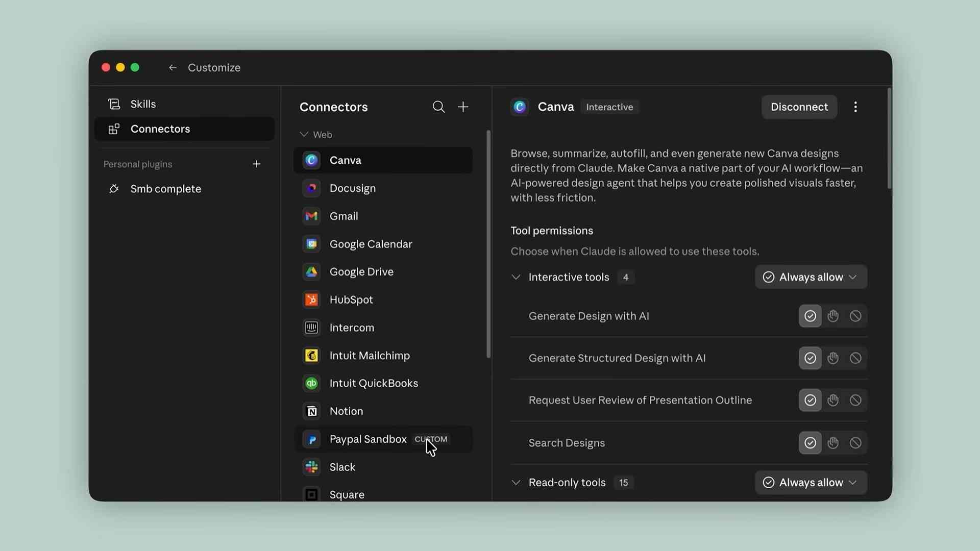Add a personal plugin with the plus icon
The height and width of the screenshot is (551, 980).
257,164
